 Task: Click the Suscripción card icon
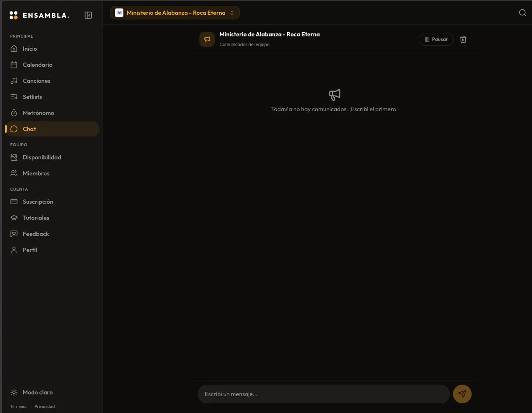pyautogui.click(x=14, y=202)
